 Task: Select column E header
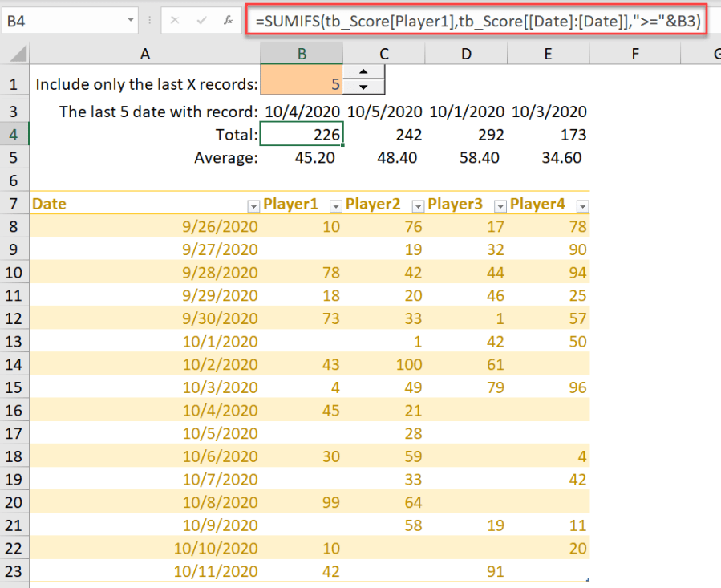pos(548,54)
